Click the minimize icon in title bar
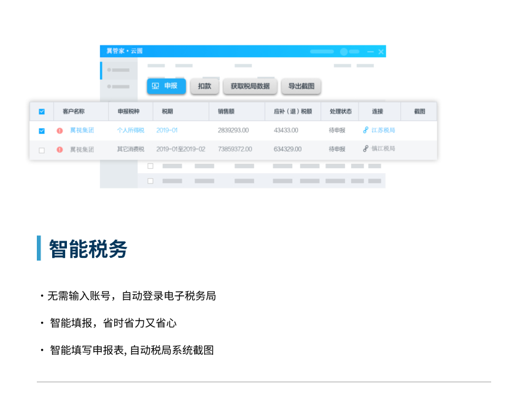Screen dimensions: 528x420 pyautogui.click(x=370, y=52)
